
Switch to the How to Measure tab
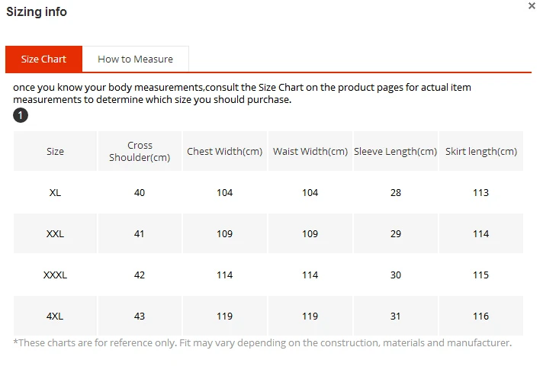tap(136, 59)
